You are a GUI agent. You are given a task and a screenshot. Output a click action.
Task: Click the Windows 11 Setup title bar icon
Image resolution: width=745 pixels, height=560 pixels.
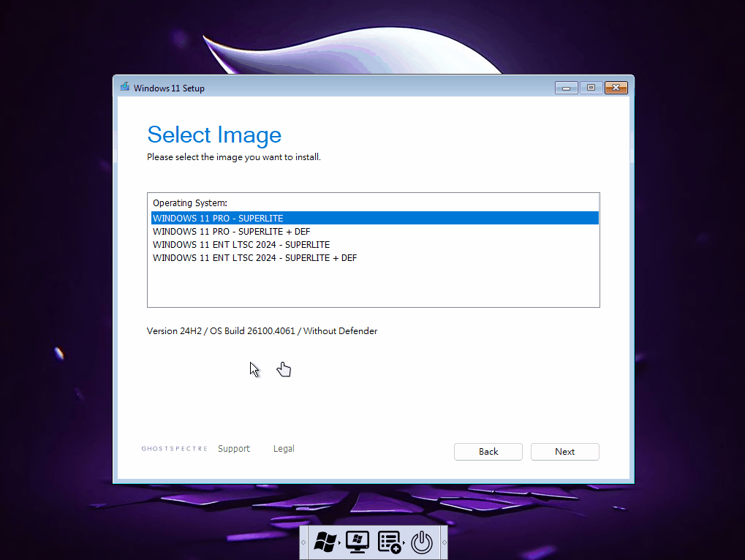[125, 87]
